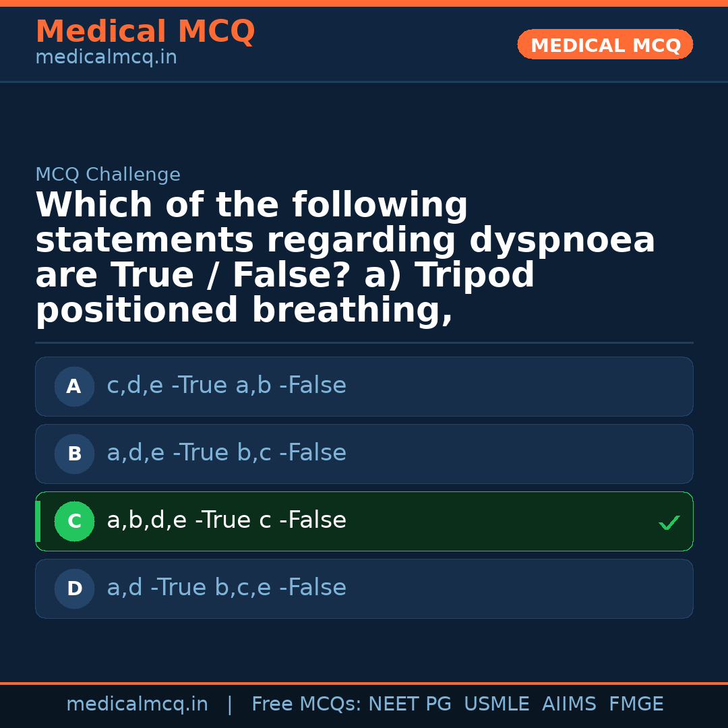Click the Medical MCQ logo text
Screen dimensions: 728x728
click(145, 31)
